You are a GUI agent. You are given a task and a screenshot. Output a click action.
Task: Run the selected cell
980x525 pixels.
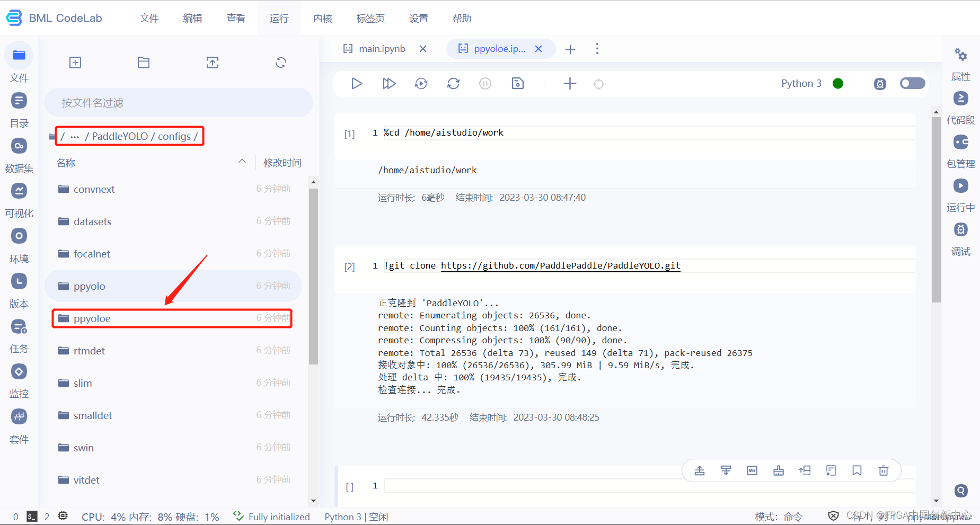357,83
